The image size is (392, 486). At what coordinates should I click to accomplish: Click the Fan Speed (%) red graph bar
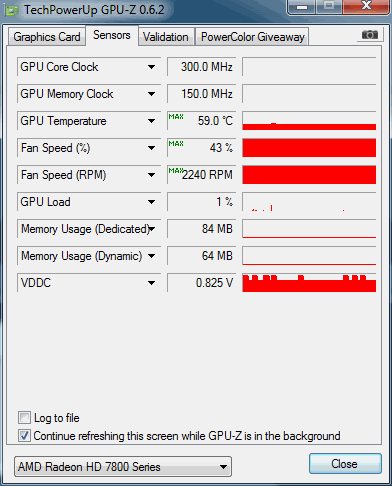tap(309, 148)
